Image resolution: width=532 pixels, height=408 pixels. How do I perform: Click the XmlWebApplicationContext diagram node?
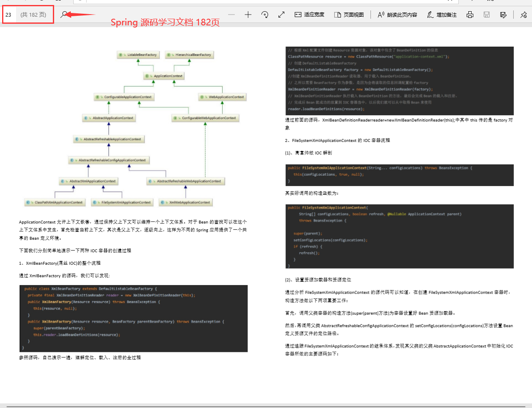[186, 202]
